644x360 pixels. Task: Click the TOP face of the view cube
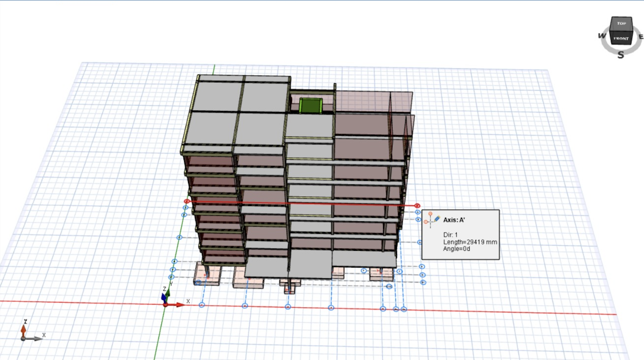click(x=621, y=23)
